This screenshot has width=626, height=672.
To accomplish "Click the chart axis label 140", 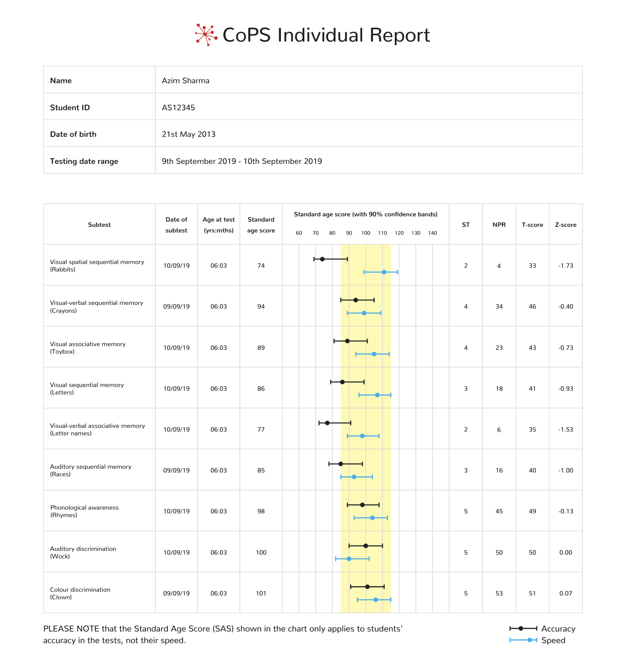I will click(432, 233).
